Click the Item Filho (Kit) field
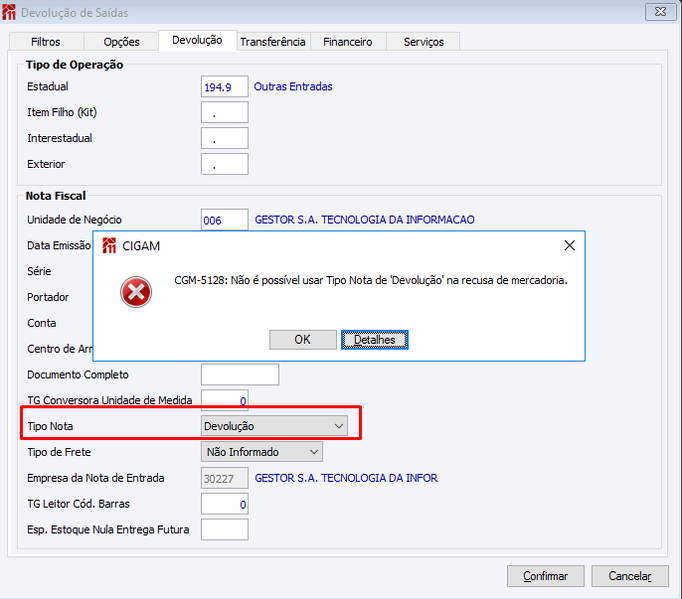The image size is (682, 599). click(224, 112)
